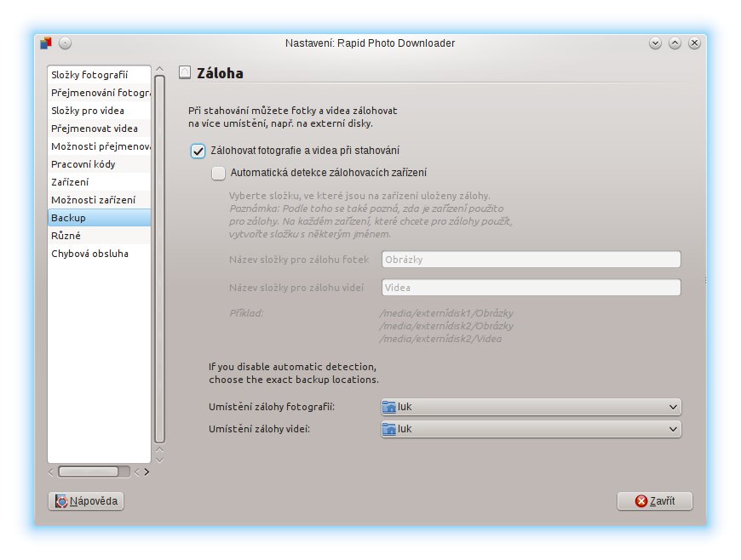Click the Rapid Photo Downloader app icon
Viewport: 741px width, 560px height.
(x=46, y=43)
